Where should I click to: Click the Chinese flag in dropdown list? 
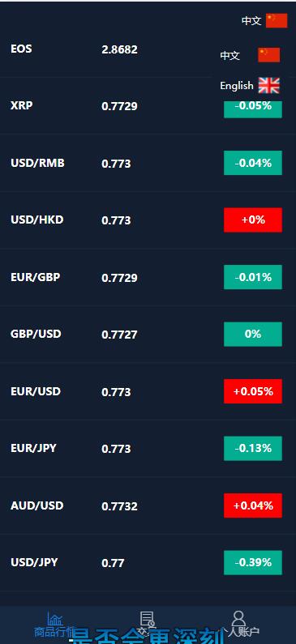point(269,54)
